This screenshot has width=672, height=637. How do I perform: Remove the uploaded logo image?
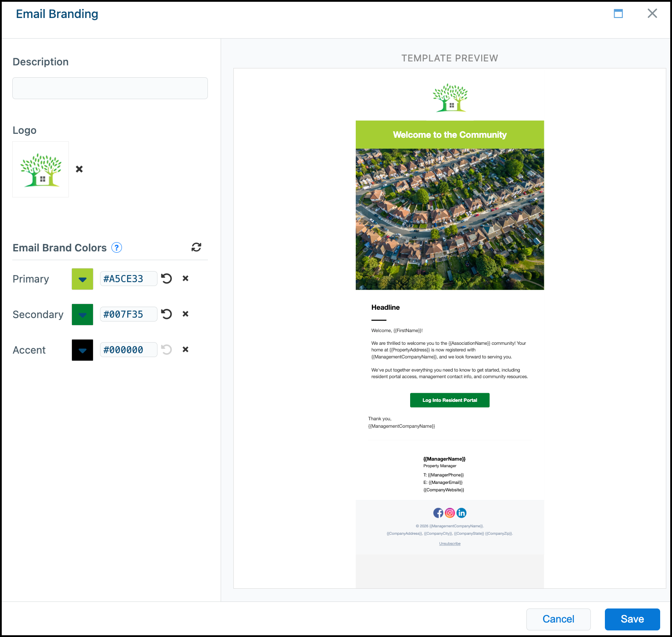[79, 169]
